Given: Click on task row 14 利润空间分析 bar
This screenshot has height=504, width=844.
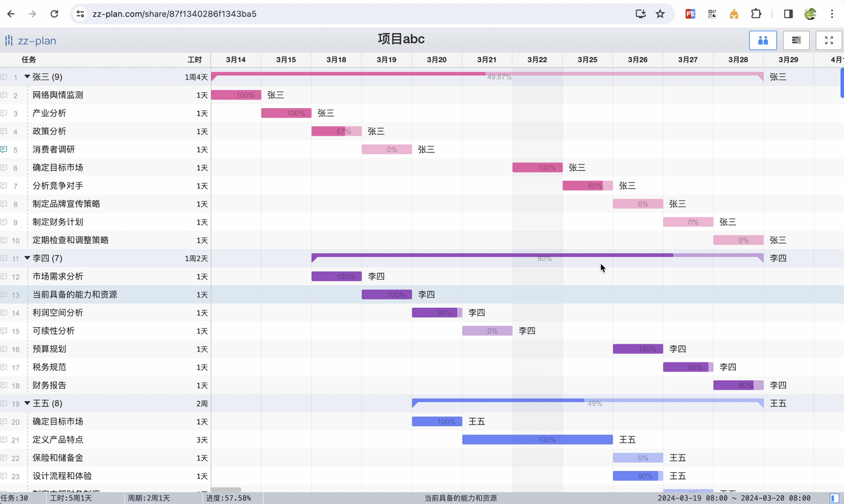Looking at the screenshot, I should 435,313.
